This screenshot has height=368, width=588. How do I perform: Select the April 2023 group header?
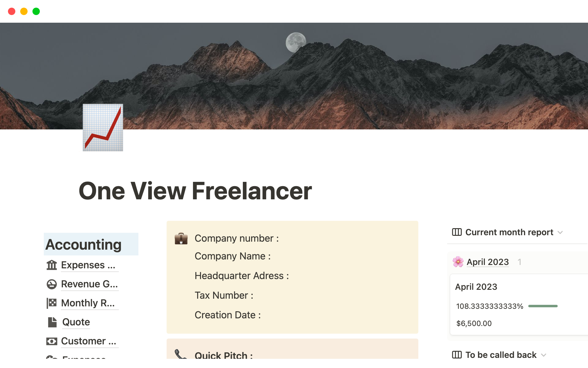[488, 262]
